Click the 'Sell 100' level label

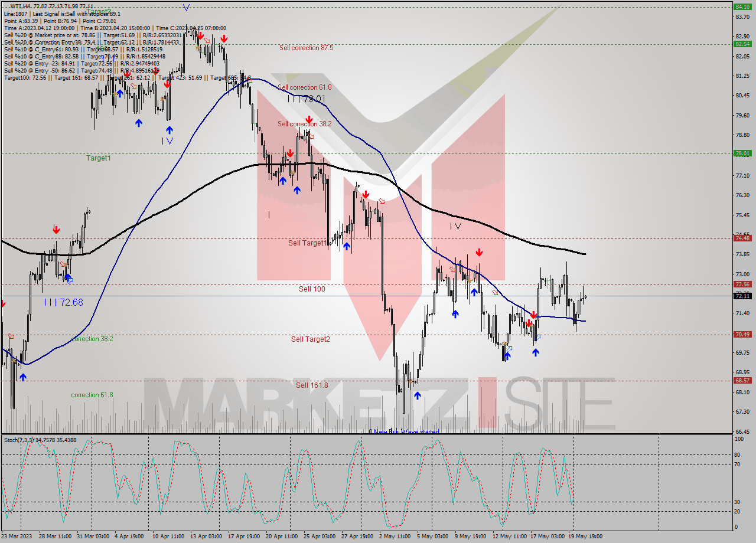pyautogui.click(x=312, y=289)
